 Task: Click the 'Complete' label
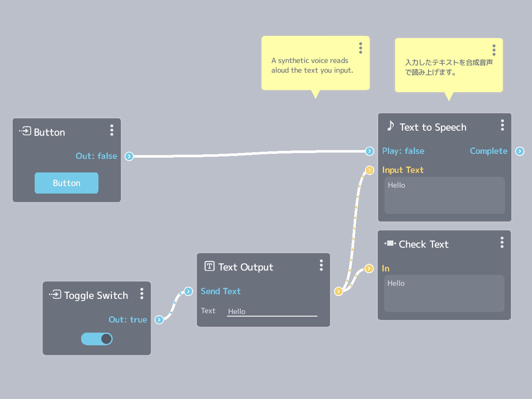(488, 151)
